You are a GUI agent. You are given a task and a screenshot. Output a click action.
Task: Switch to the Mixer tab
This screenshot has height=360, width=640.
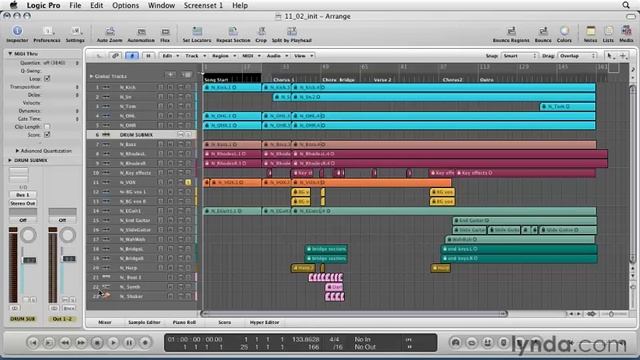[105, 322]
